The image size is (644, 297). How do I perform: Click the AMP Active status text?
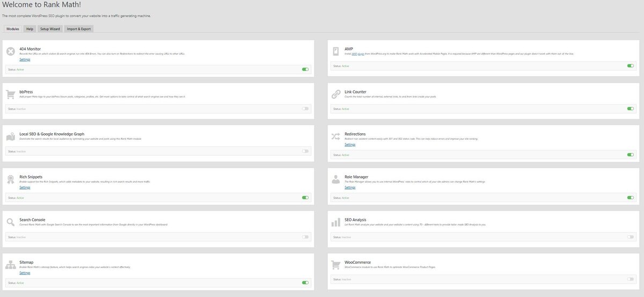(346, 66)
